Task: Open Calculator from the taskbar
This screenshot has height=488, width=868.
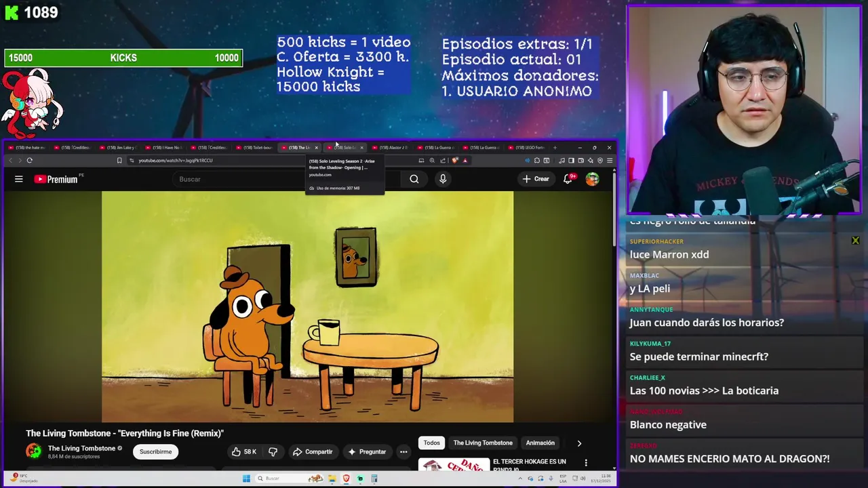Action: tap(374, 479)
